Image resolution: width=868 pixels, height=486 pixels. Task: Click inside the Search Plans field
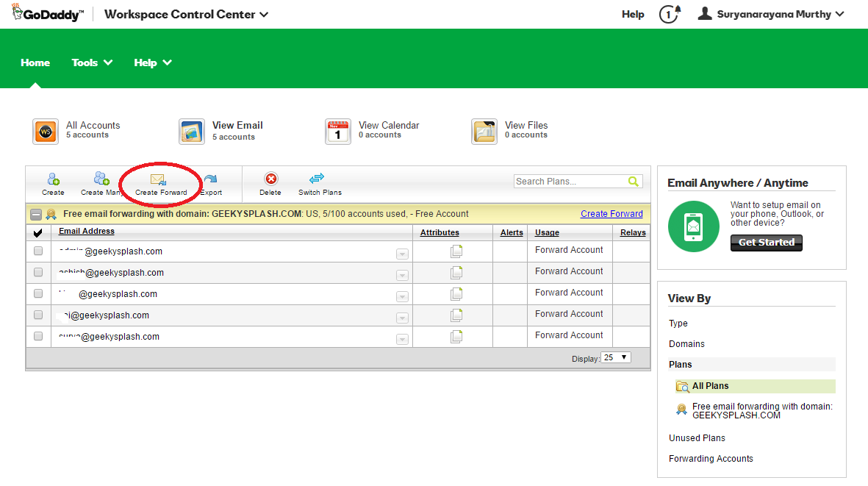pyautogui.click(x=573, y=181)
